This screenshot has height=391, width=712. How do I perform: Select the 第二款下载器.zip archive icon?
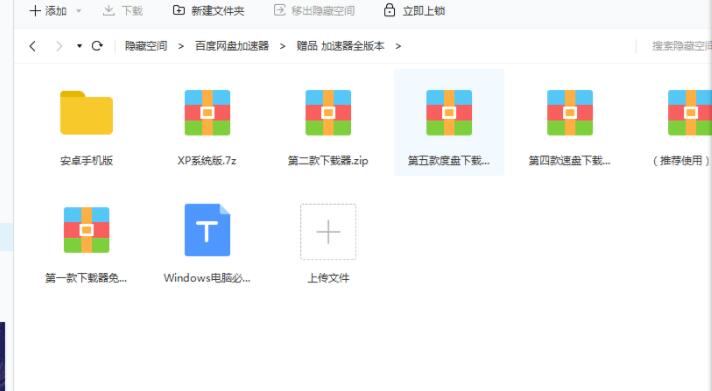click(328, 113)
